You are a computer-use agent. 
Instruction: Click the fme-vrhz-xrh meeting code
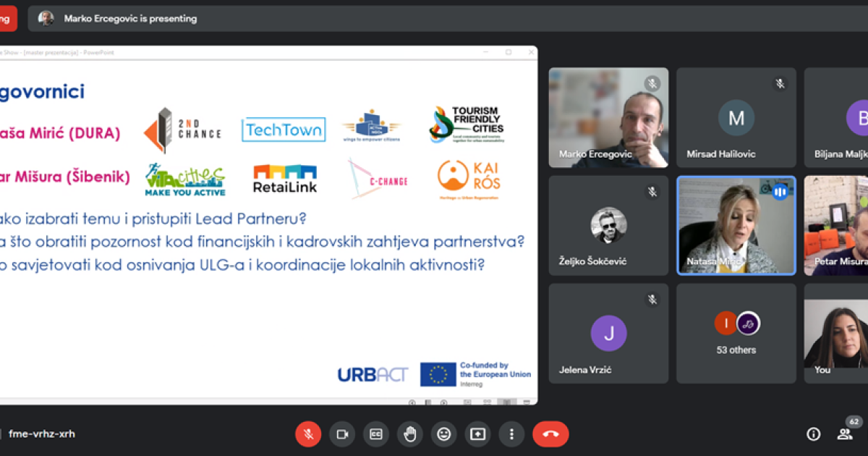pos(42,434)
